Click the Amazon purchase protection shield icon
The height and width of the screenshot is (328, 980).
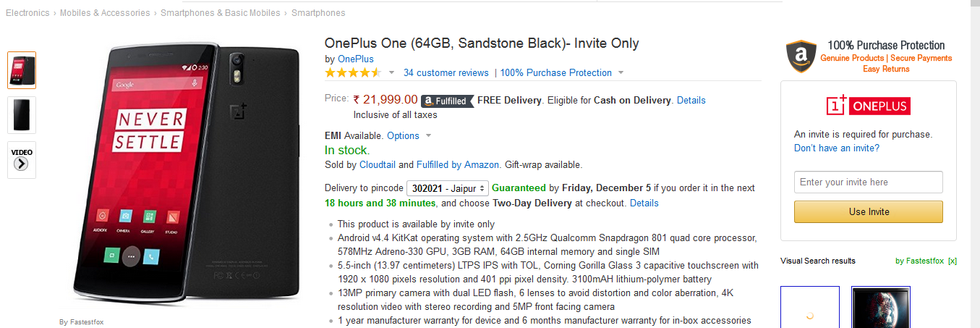point(801,56)
